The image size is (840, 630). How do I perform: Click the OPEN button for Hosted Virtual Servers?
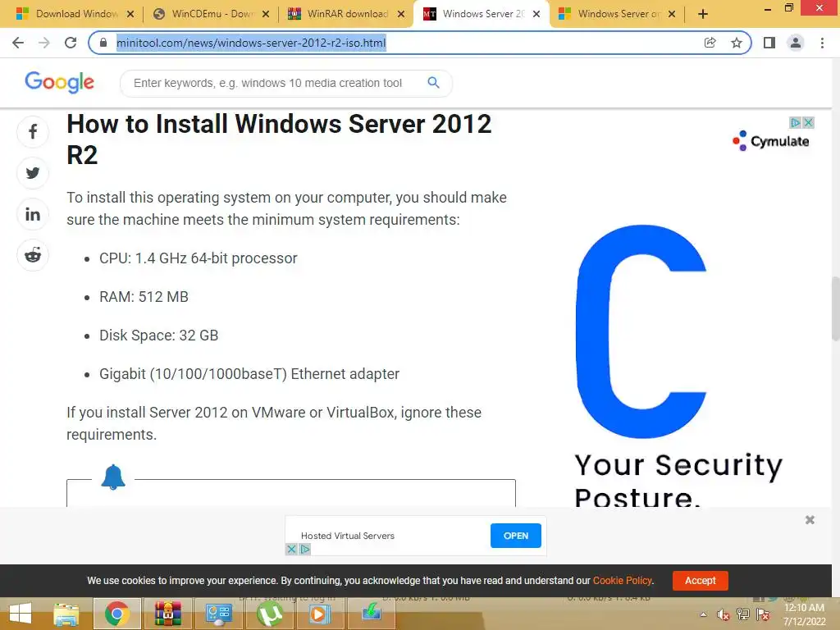pos(515,536)
